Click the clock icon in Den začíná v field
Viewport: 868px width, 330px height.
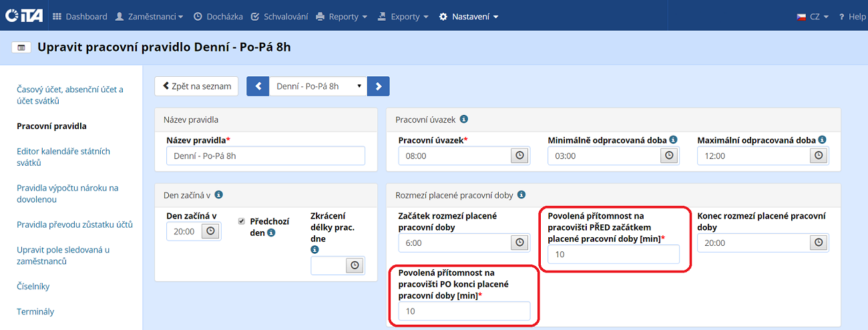pos(210,231)
